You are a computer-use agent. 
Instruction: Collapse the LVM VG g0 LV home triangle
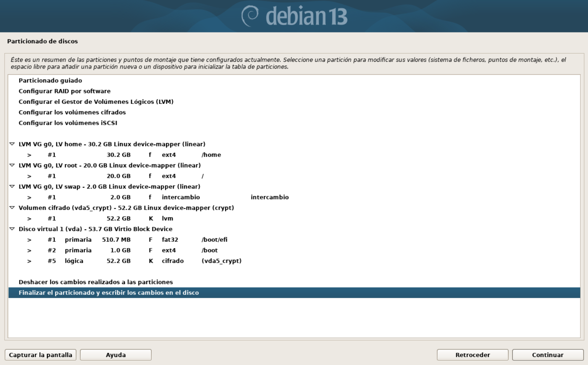pyautogui.click(x=12, y=144)
